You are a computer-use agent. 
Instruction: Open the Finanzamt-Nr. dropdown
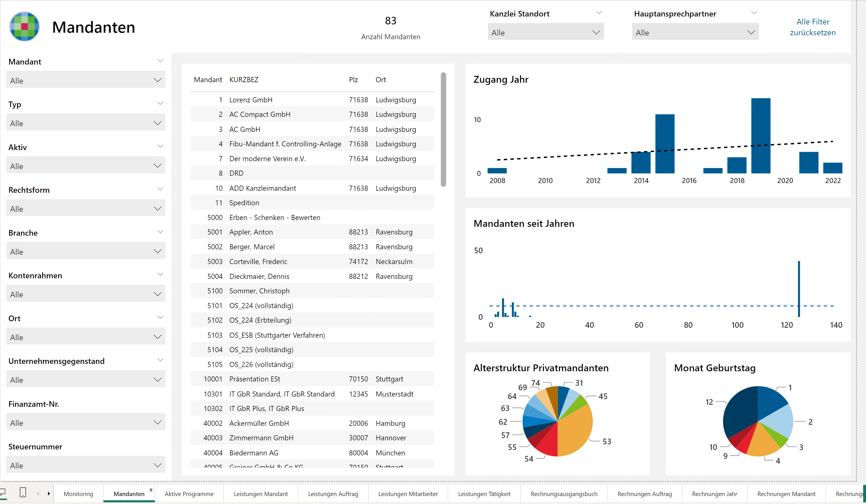pos(86,422)
